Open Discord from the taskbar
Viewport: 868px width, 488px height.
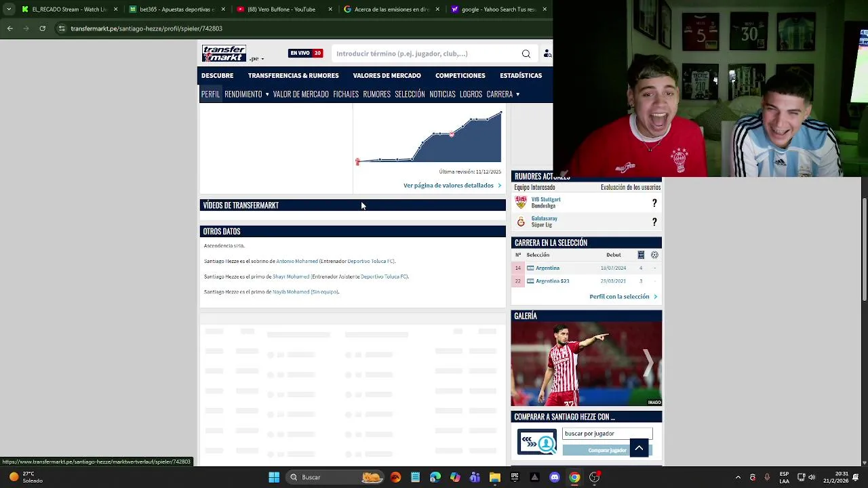pos(555,477)
